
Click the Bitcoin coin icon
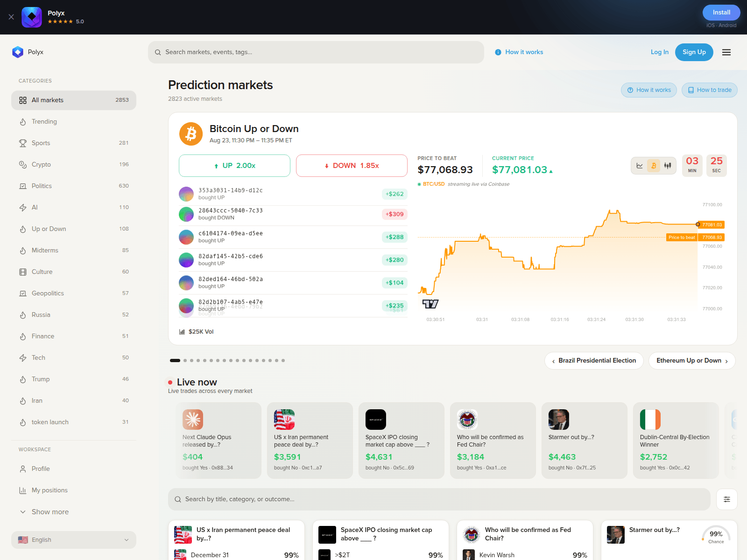(191, 134)
